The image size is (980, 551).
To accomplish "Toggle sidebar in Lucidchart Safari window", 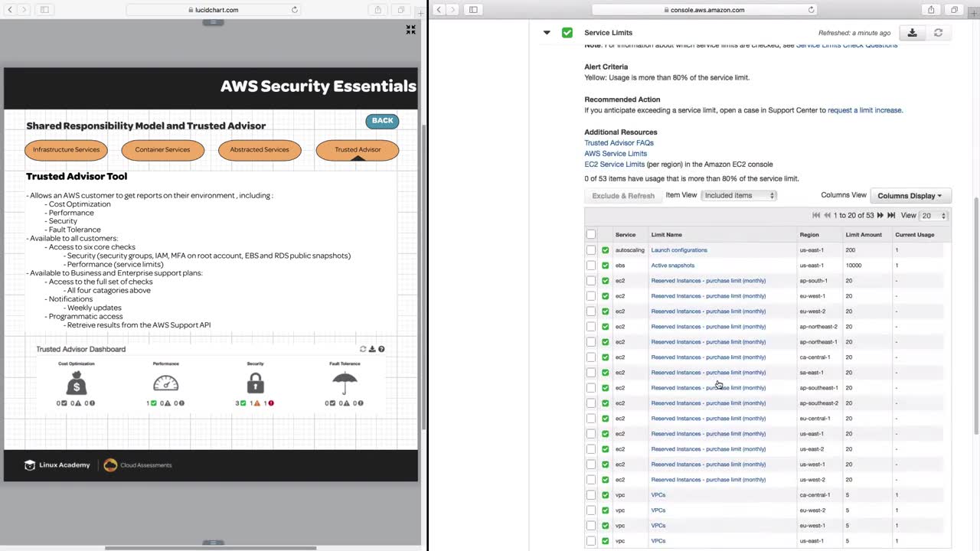I will click(x=44, y=10).
